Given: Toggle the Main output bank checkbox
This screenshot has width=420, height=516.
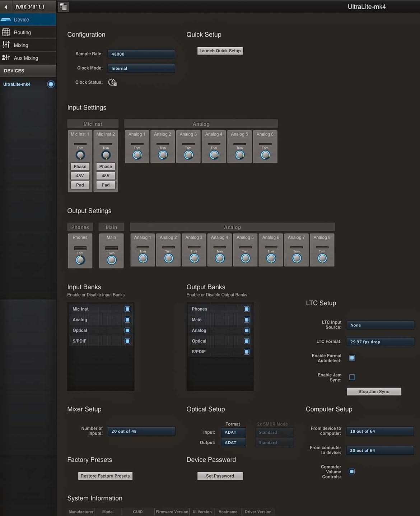Looking at the screenshot, I should tap(247, 320).
